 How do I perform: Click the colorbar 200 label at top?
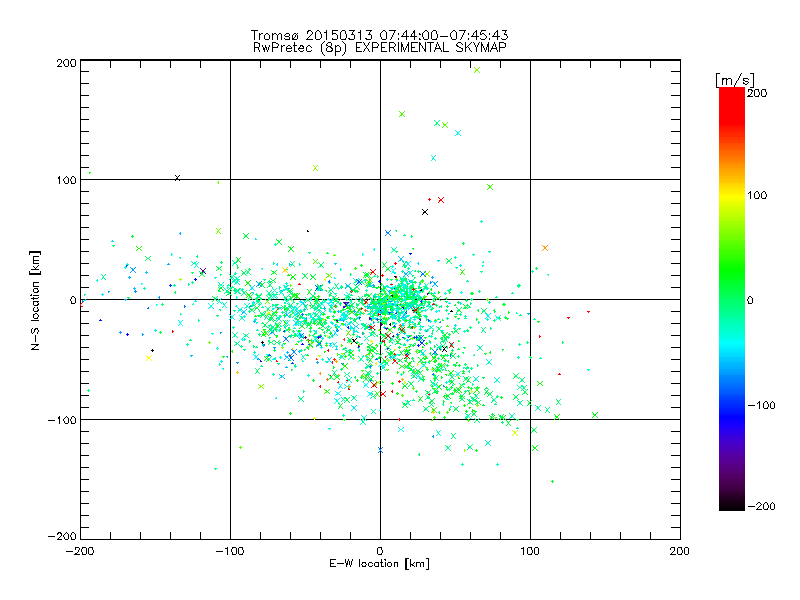(757, 93)
